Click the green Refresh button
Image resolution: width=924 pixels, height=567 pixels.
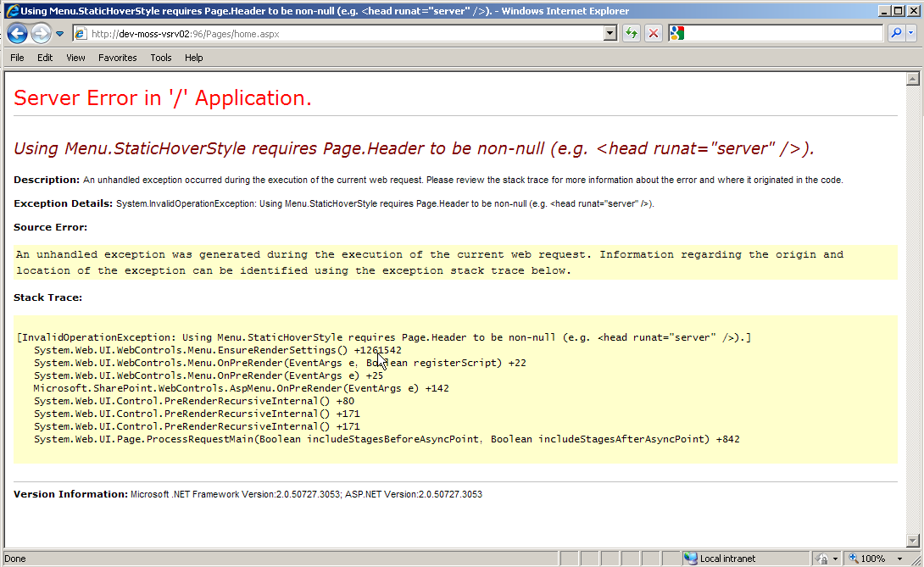(632, 34)
